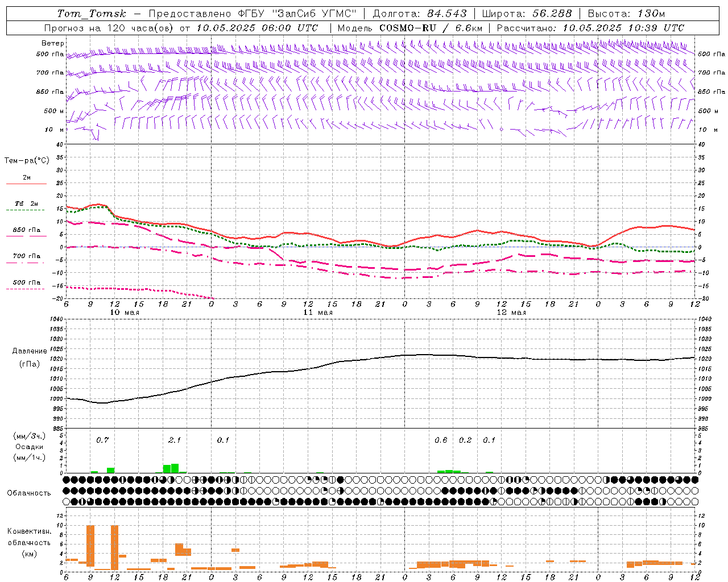Click the "Td 2м" dew point legend entry
Viewport: 728px width, 582px height.
click(x=26, y=206)
